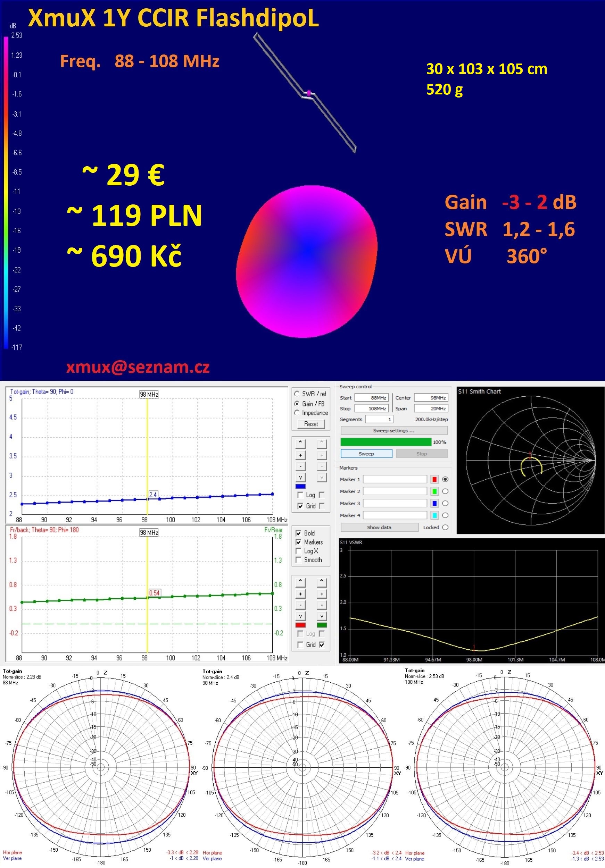Click the '200.0kHz/step' text
This screenshot has width=605, height=868.
click(x=431, y=419)
